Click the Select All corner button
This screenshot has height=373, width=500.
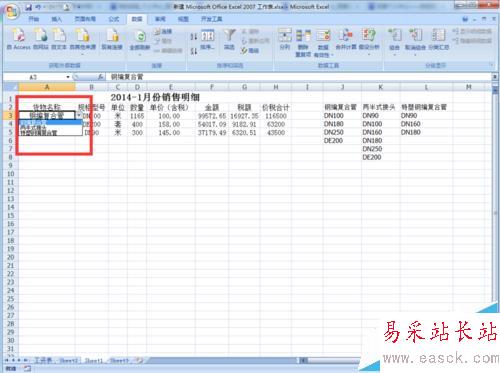coord(11,87)
